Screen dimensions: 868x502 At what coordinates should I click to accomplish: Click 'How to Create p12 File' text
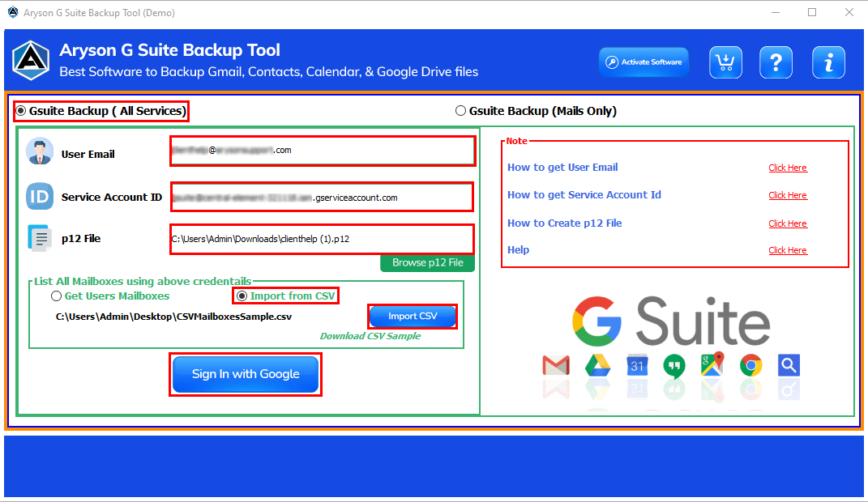pyautogui.click(x=565, y=223)
